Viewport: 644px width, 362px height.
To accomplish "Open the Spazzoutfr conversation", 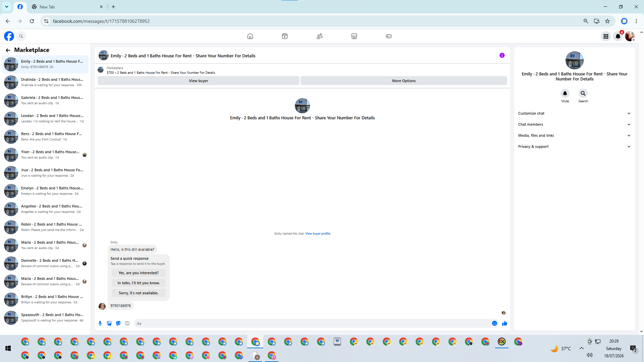I will pos(45,317).
